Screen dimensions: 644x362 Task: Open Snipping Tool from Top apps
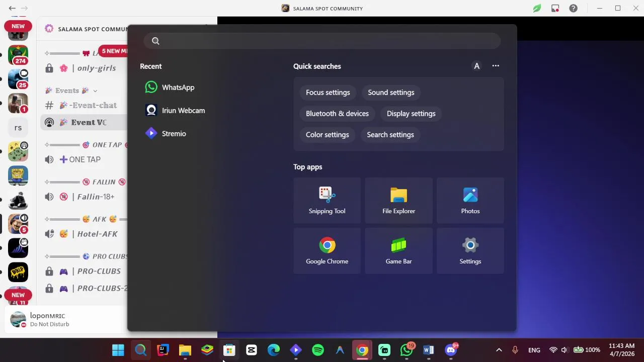(327, 201)
